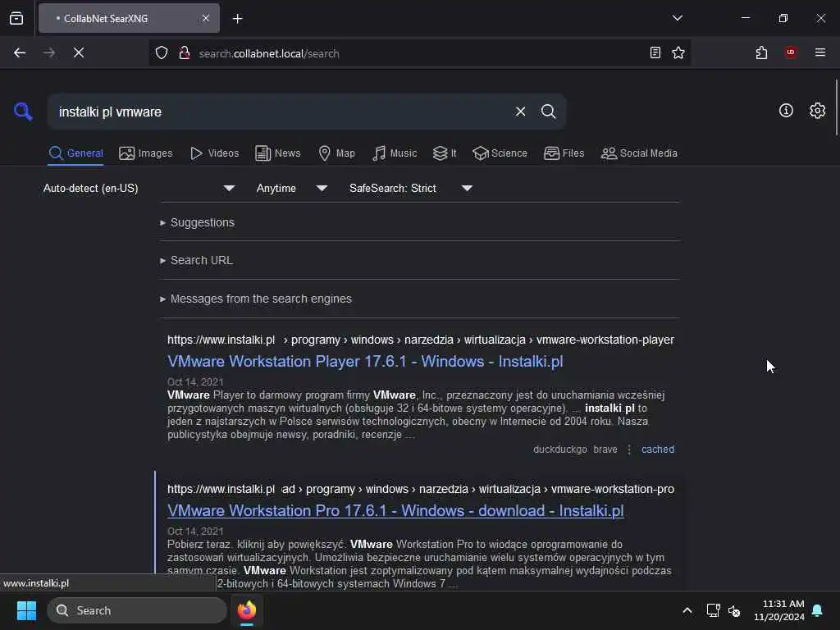
Task: Select the General search category
Action: [75, 153]
